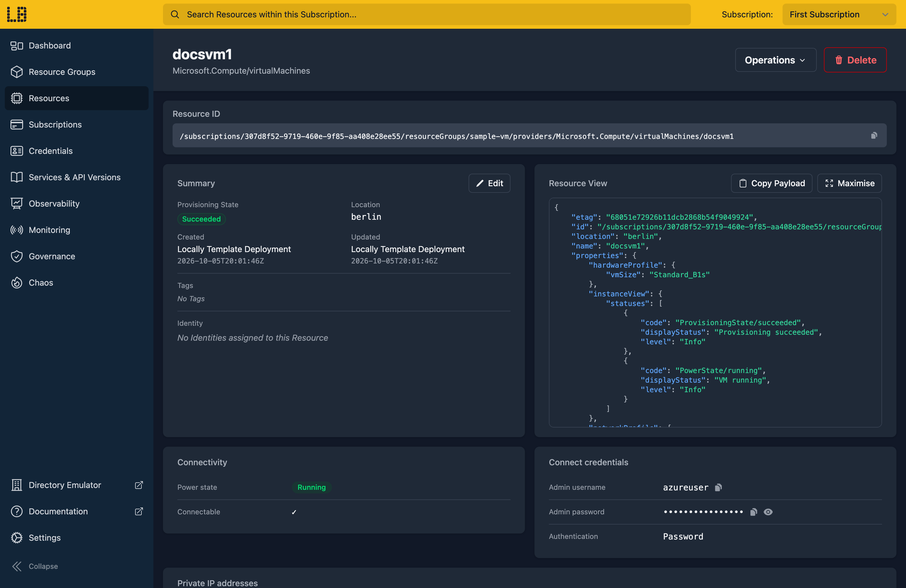Viewport: 906px width, 588px height.
Task: Click the Authentication value Password
Action: coord(683,537)
